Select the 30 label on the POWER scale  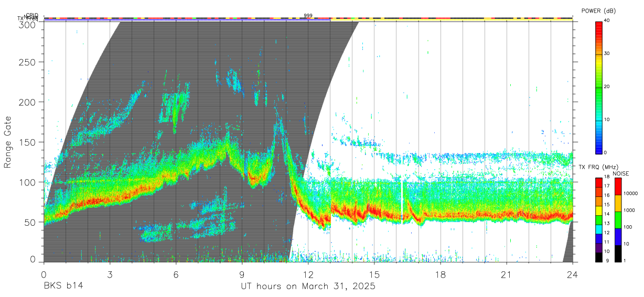click(607, 54)
